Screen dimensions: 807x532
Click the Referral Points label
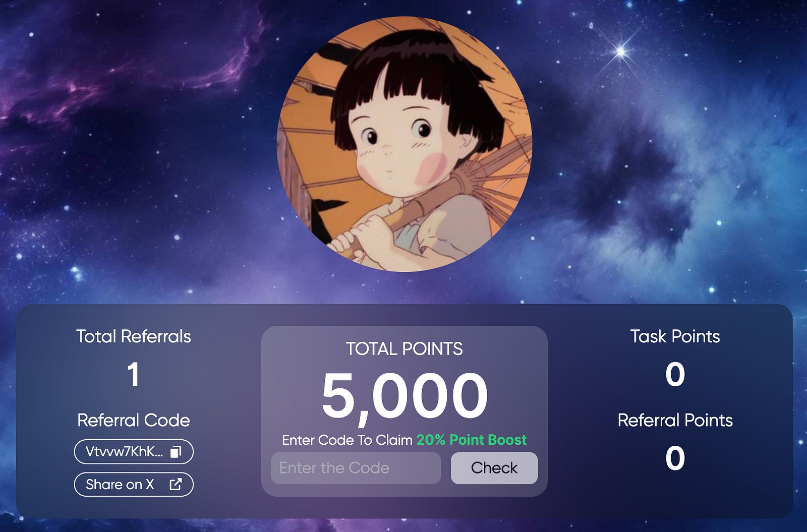pos(675,420)
